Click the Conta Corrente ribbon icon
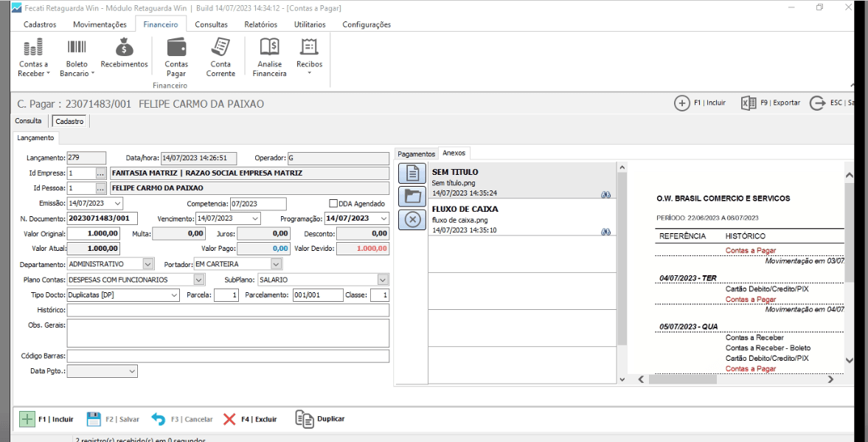 coord(221,49)
